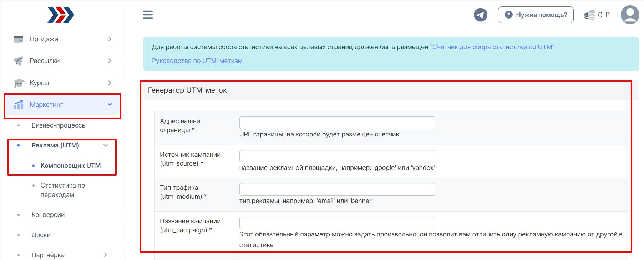Open the Telegram channel icon

point(480,15)
